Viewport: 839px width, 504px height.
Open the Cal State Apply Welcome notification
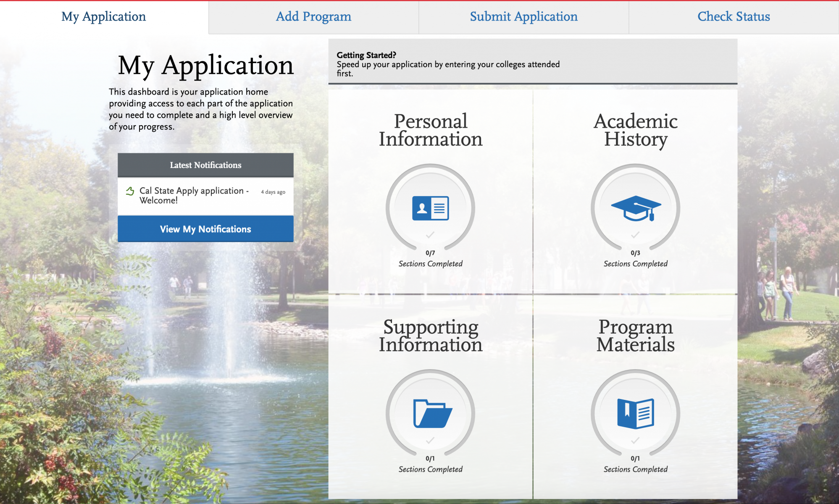[x=193, y=196]
